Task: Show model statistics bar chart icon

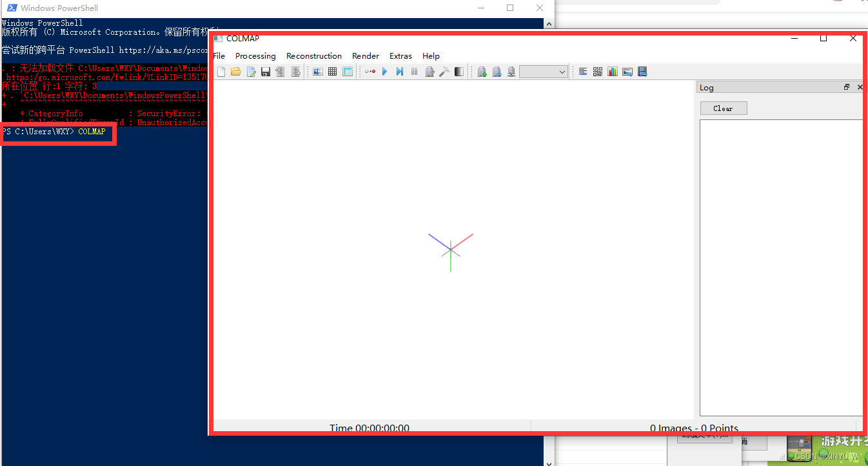Action: pyautogui.click(x=613, y=72)
